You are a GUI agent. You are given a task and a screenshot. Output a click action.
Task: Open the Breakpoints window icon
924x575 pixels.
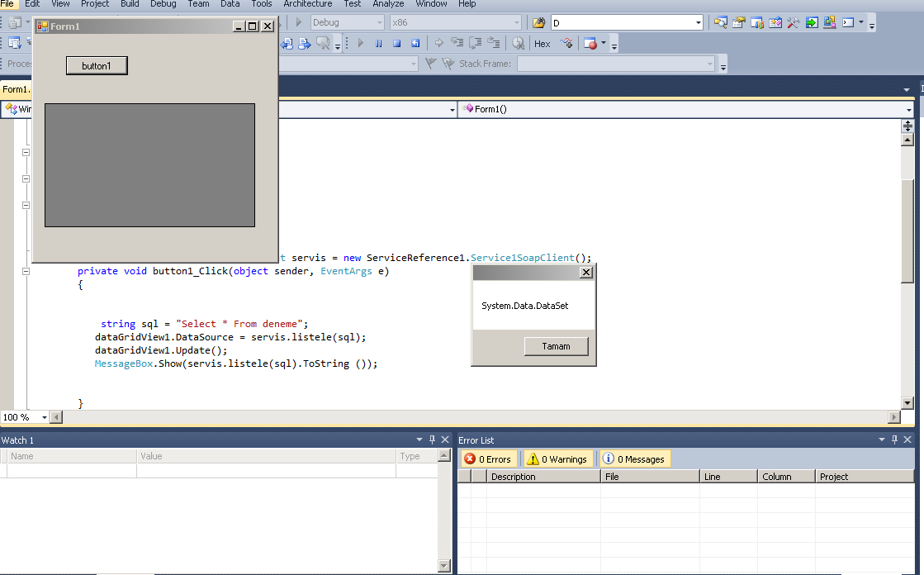click(590, 43)
